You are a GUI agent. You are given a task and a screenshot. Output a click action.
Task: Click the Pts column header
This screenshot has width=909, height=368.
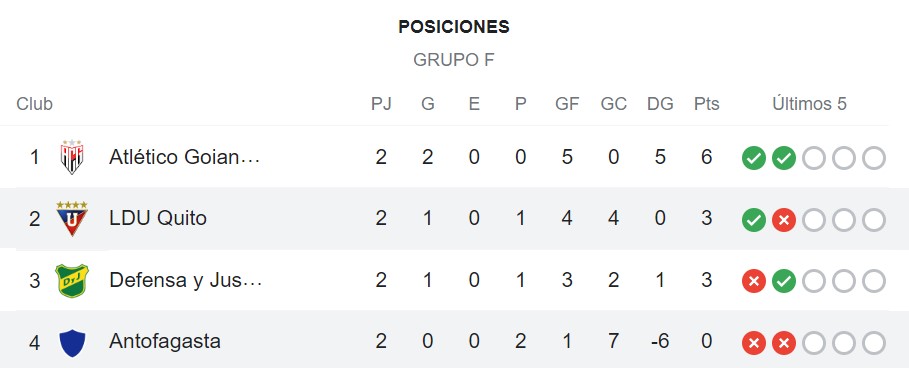tap(707, 104)
